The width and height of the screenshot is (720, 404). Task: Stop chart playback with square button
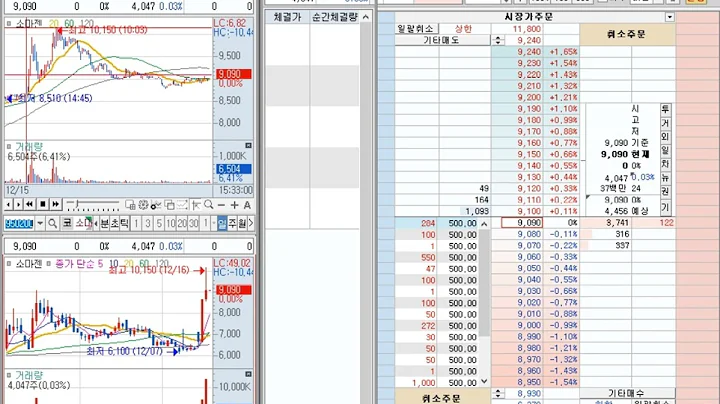coord(43,204)
